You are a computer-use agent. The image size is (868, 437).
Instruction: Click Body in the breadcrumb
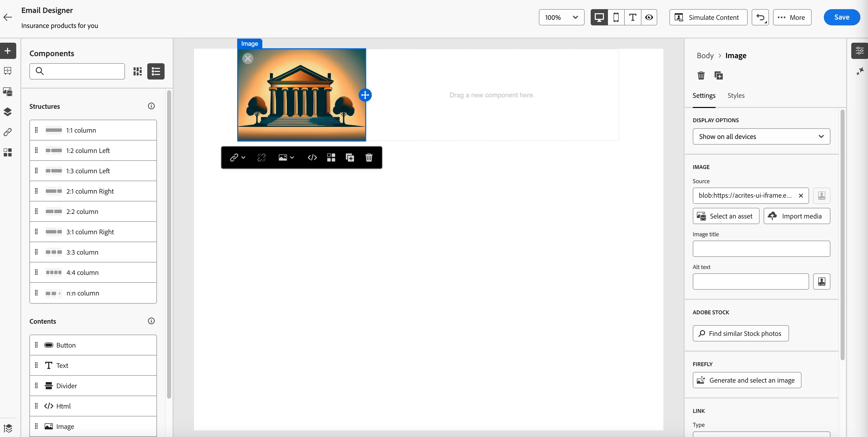pyautogui.click(x=705, y=56)
